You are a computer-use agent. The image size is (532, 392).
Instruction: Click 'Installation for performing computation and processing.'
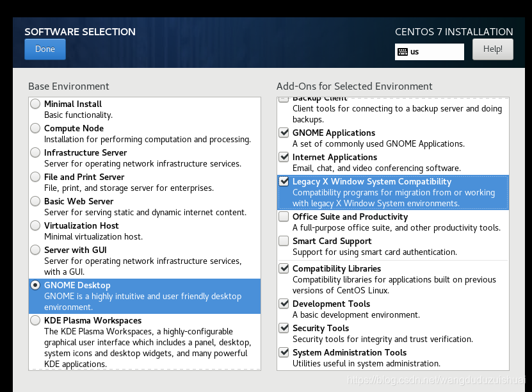[148, 140]
